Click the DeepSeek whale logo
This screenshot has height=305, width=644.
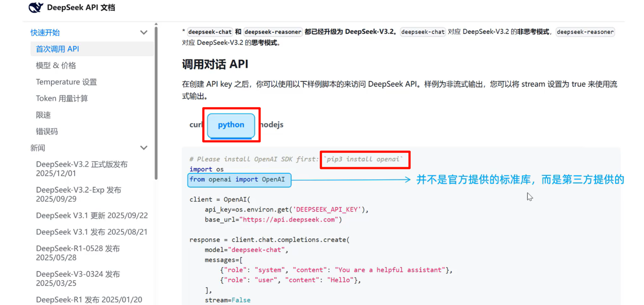point(36,7)
